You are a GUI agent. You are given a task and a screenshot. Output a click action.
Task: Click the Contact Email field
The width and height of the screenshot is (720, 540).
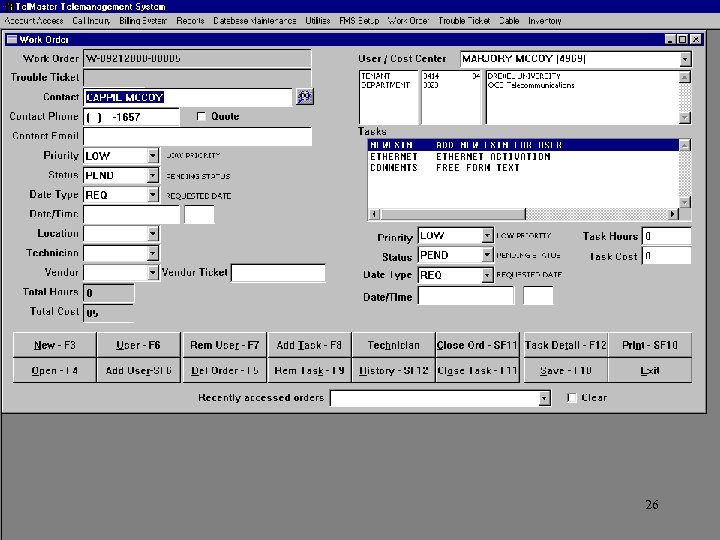pyautogui.click(x=197, y=136)
